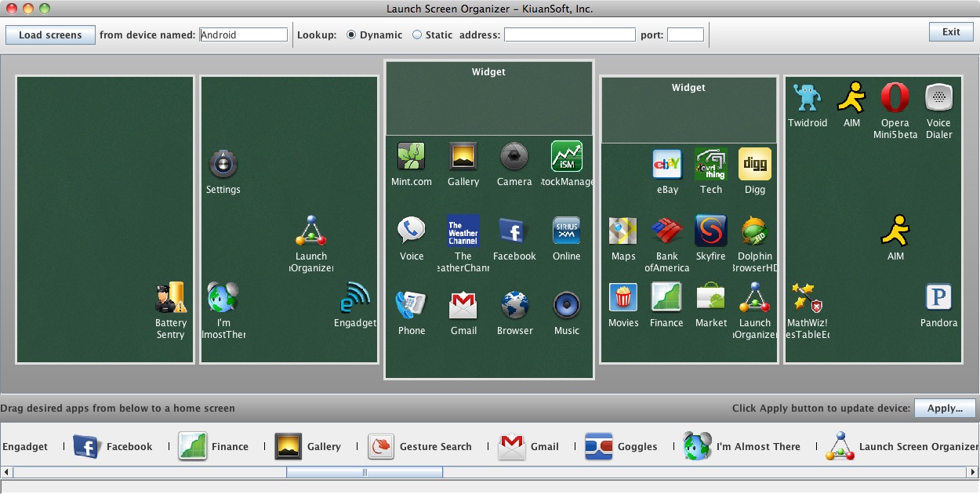Select the Dynamic lookup radio button
The width and height of the screenshot is (980, 494).
pos(350,35)
